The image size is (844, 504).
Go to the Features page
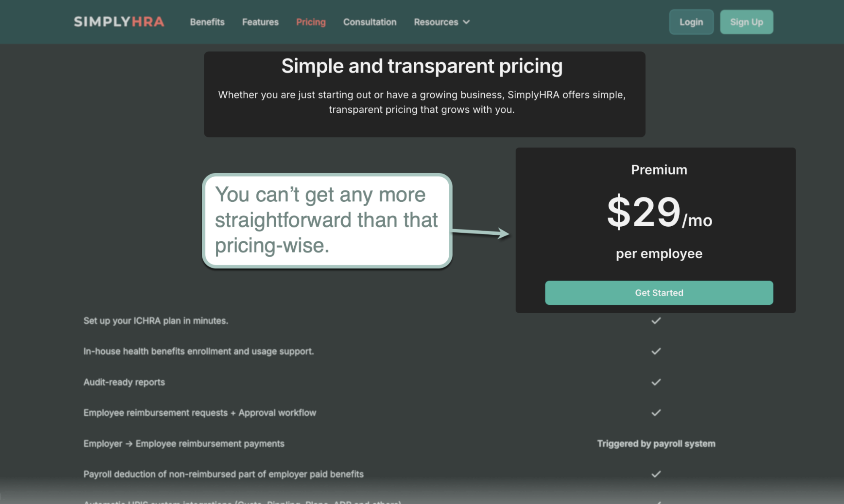[x=261, y=22]
